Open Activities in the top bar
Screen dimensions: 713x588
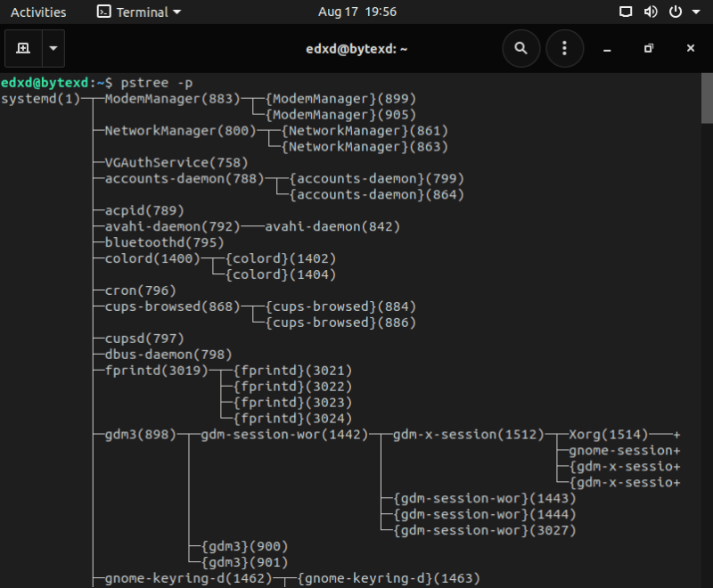click(x=38, y=12)
